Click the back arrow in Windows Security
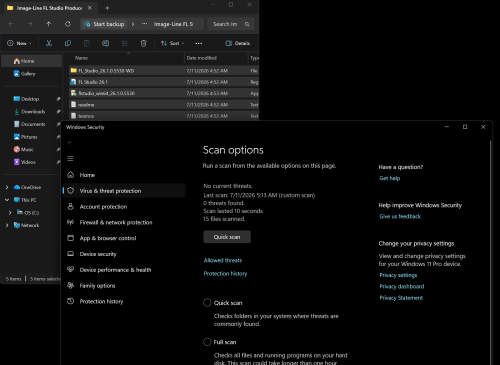Viewport: 500px width, 365px height. pos(70,143)
